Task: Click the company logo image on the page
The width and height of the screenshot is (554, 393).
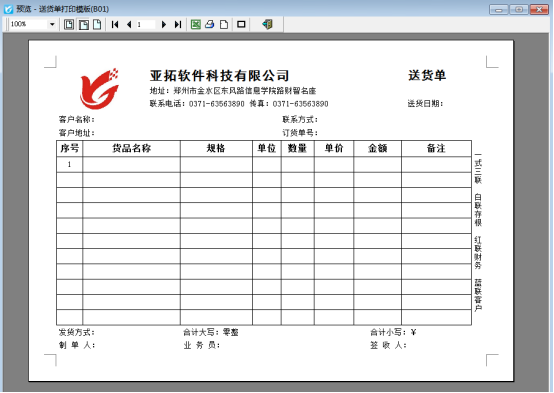Action: pos(99,88)
